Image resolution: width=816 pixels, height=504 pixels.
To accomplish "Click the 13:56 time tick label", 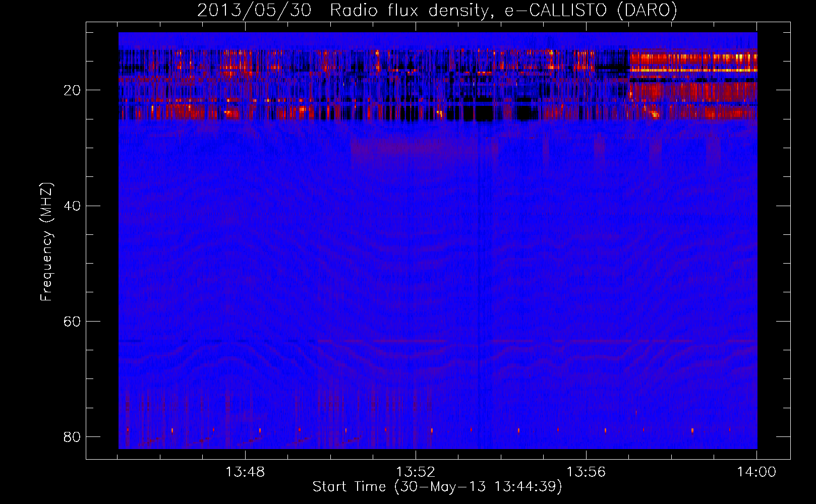I will click(x=586, y=472).
